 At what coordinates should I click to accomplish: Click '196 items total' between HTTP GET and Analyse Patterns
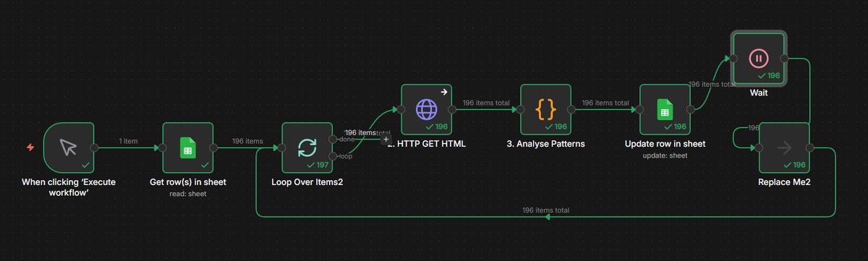click(x=486, y=103)
